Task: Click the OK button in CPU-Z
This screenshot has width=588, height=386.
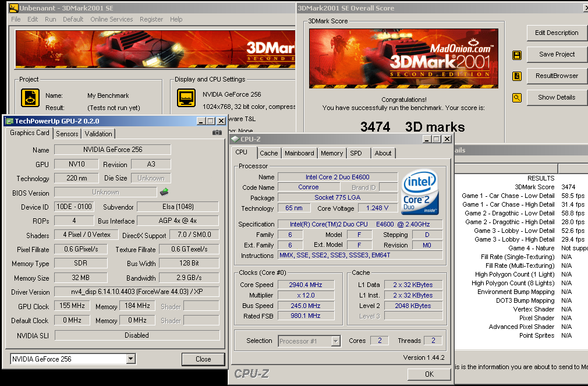Action: tap(430, 374)
